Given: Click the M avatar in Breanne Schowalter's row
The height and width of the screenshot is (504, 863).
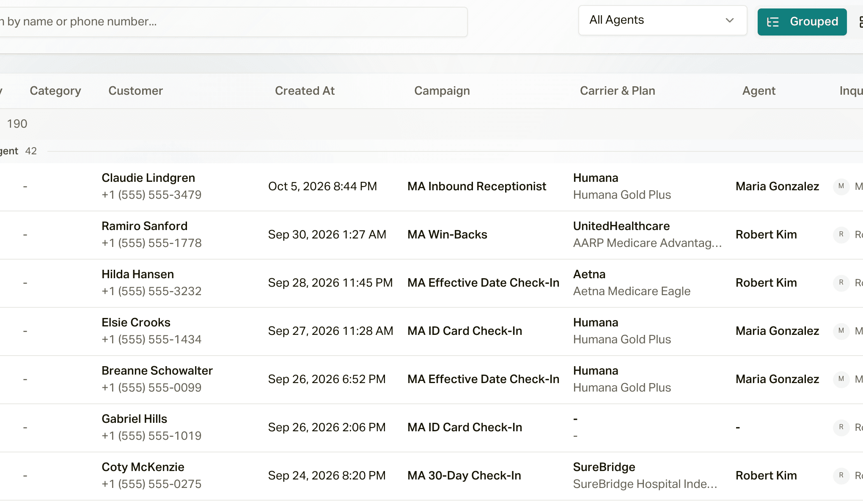Looking at the screenshot, I should click(841, 379).
